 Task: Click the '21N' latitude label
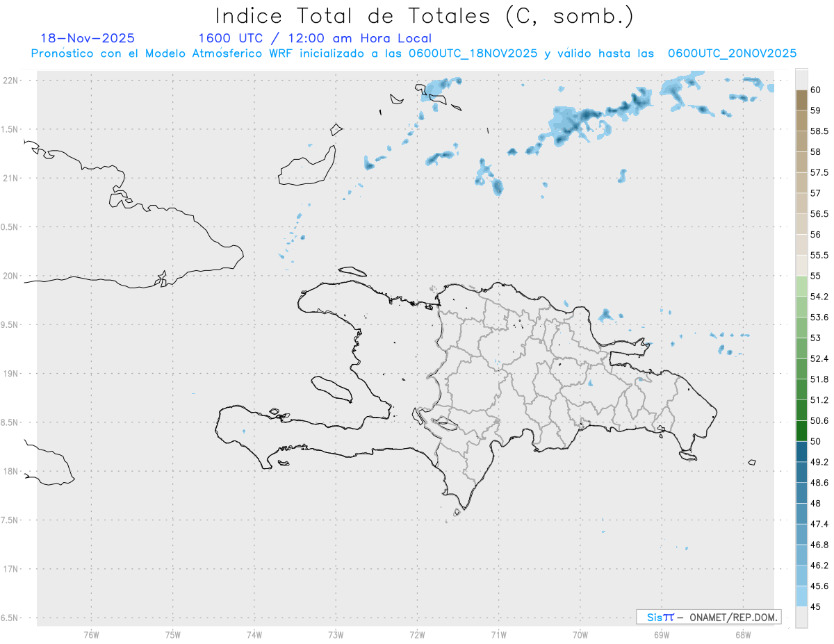10,179
